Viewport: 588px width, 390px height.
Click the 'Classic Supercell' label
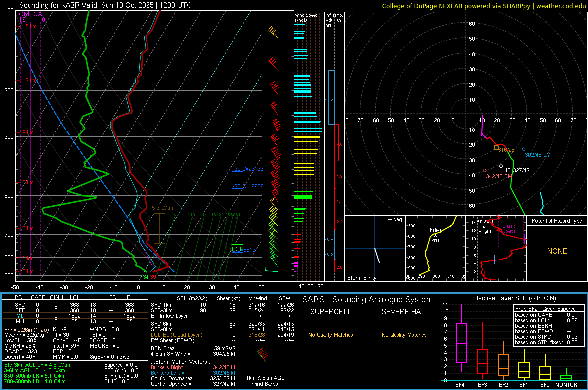[x=509, y=229]
